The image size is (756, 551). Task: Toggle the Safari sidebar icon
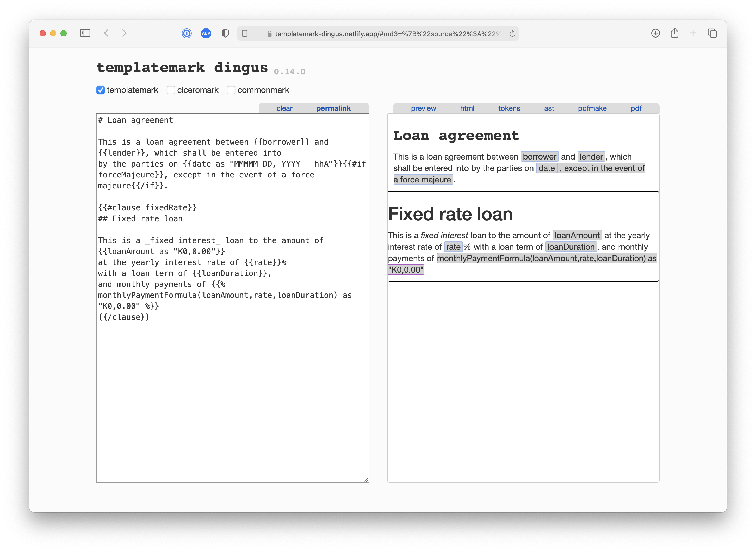click(85, 33)
